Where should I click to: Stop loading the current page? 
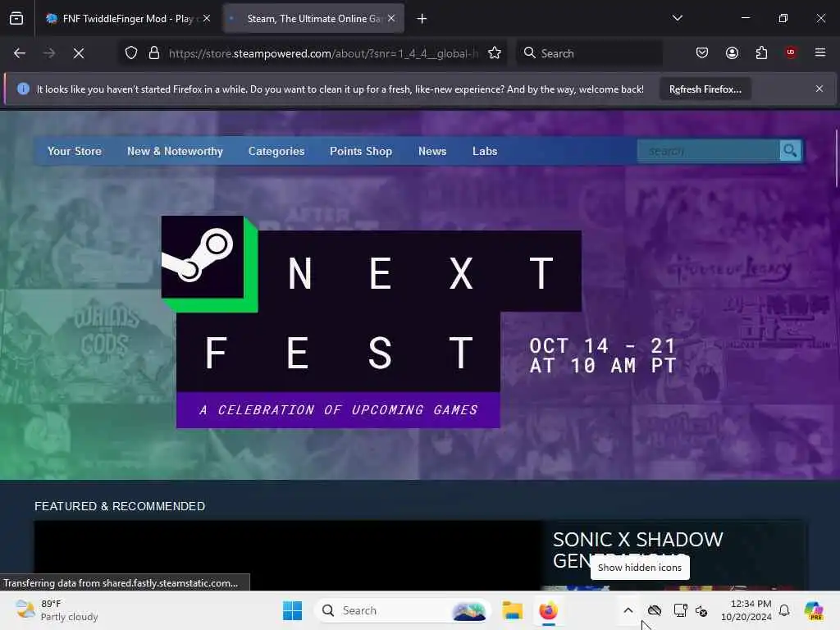point(78,53)
